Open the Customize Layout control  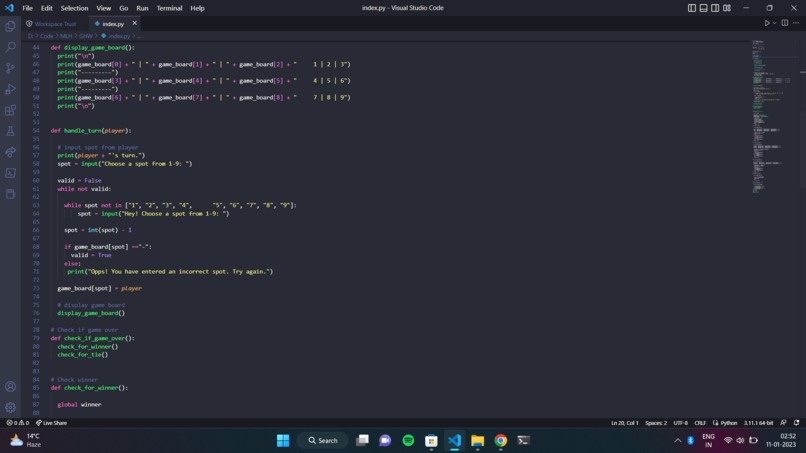click(x=727, y=8)
